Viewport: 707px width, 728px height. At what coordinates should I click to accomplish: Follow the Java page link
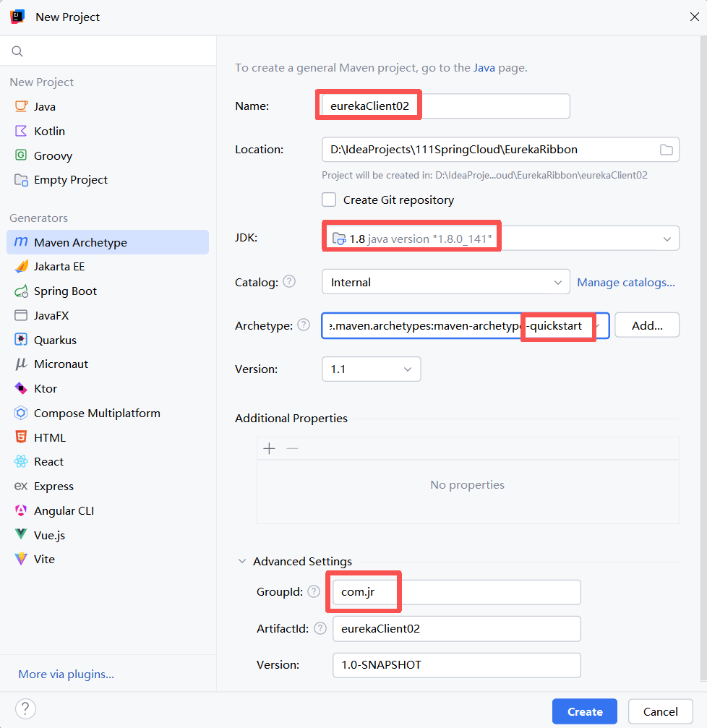484,68
